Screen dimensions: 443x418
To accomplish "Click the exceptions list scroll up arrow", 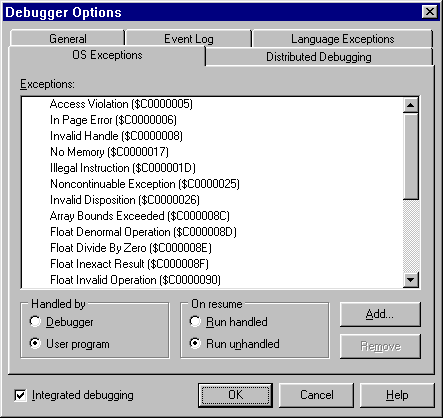I will 411,105.
